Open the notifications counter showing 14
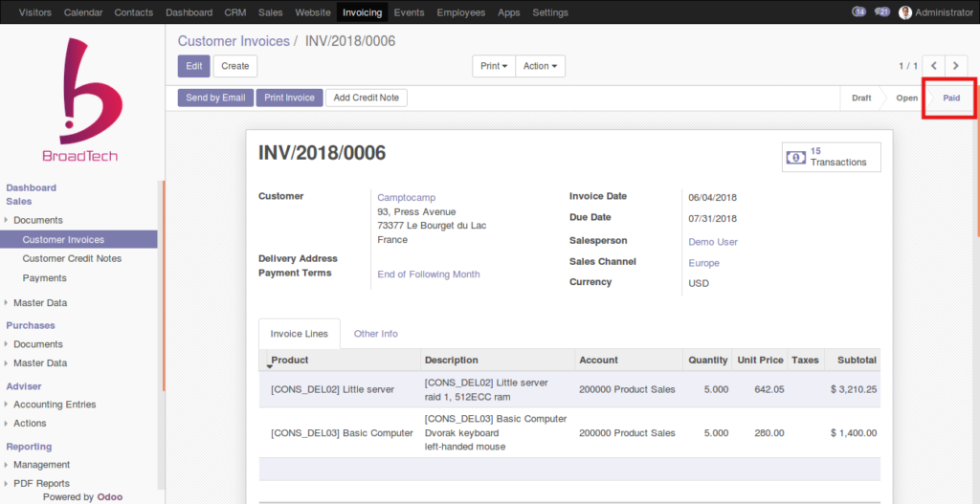Screen dimensions: 980x504 click(x=859, y=11)
